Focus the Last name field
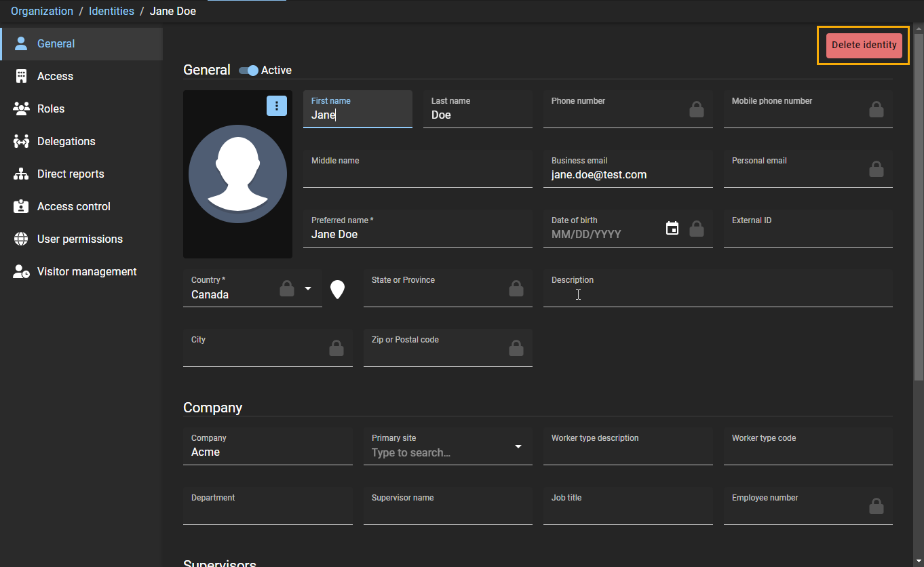 coord(478,109)
